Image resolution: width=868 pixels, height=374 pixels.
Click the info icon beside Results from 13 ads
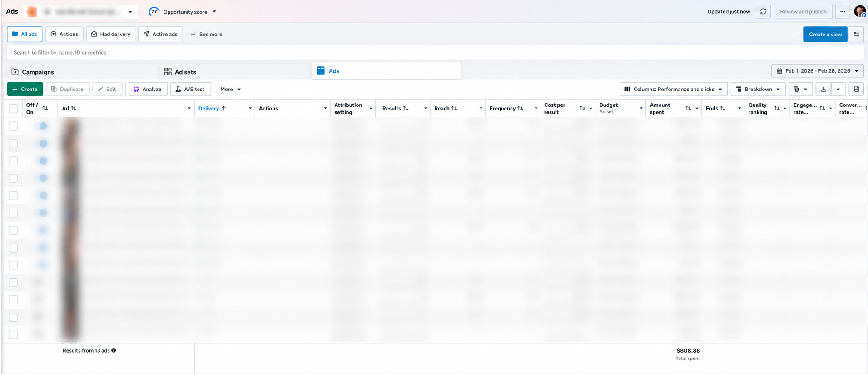click(x=114, y=350)
